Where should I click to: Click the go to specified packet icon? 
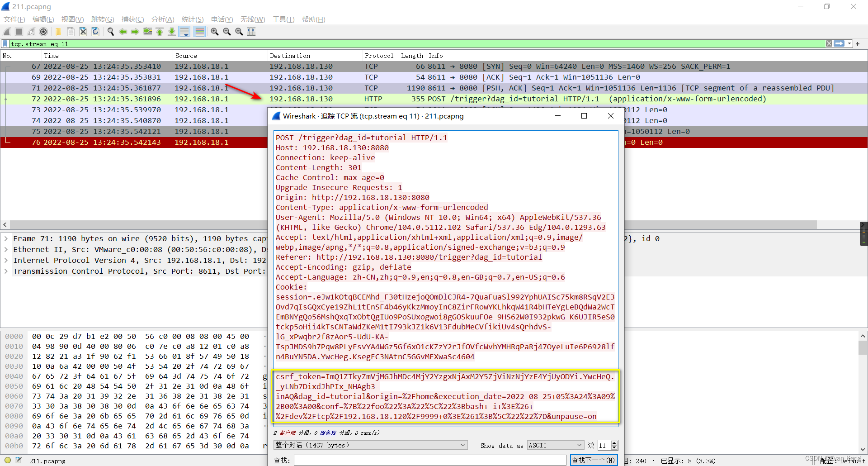pyautogui.click(x=147, y=32)
